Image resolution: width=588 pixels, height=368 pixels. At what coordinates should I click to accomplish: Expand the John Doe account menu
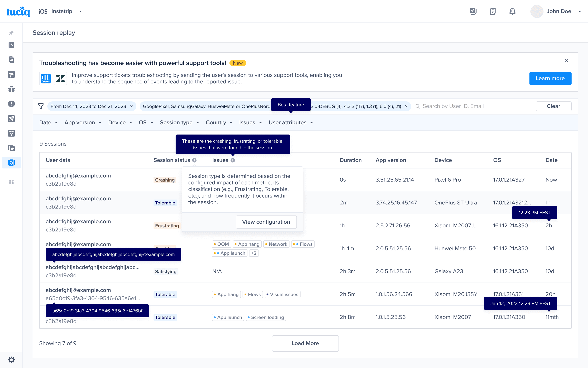coord(580,11)
